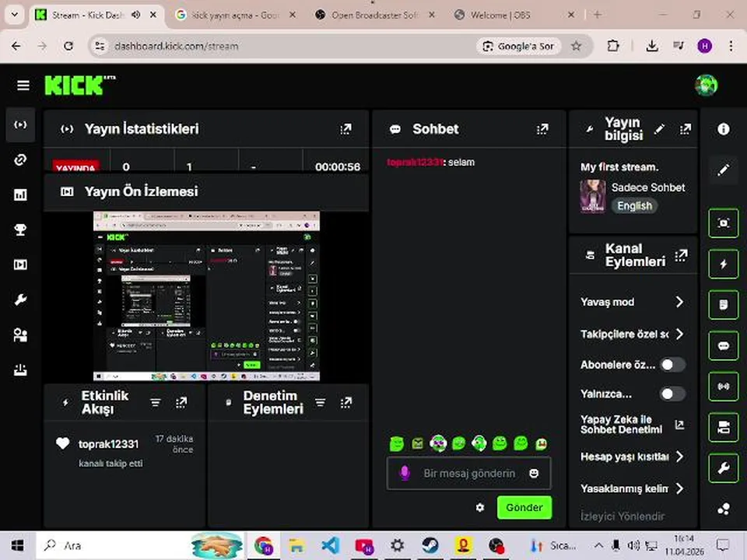Image resolution: width=747 pixels, height=560 pixels.
Task: Send chat message with Gönder button
Action: (x=524, y=508)
